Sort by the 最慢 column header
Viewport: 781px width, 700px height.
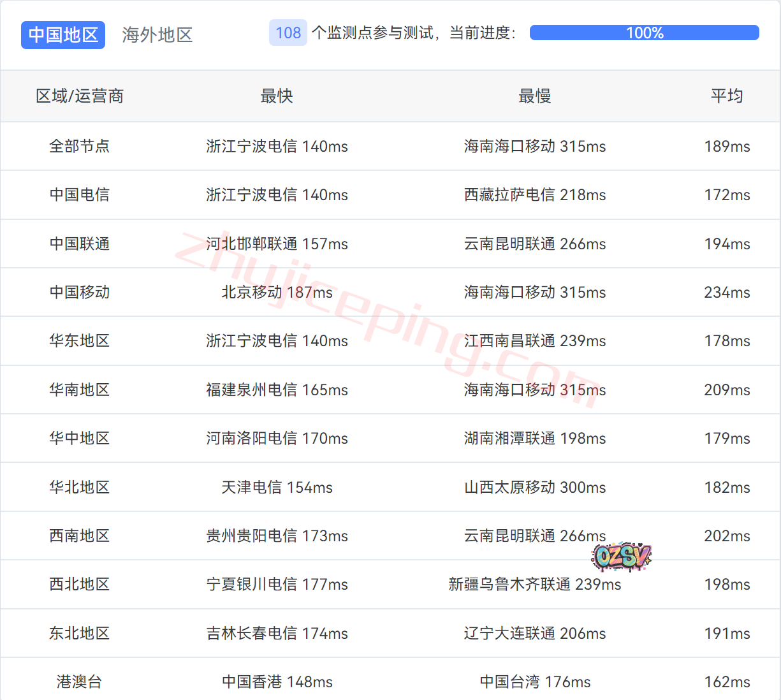click(x=534, y=96)
